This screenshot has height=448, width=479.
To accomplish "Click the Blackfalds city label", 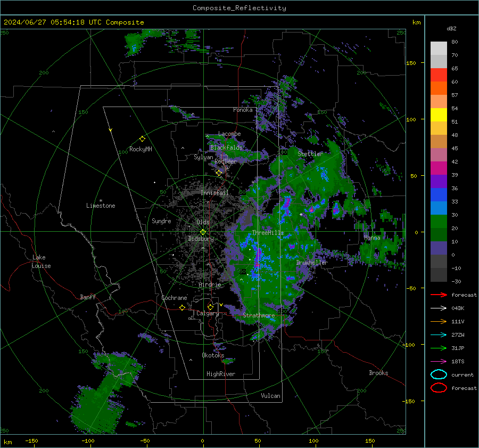I will [226, 148].
